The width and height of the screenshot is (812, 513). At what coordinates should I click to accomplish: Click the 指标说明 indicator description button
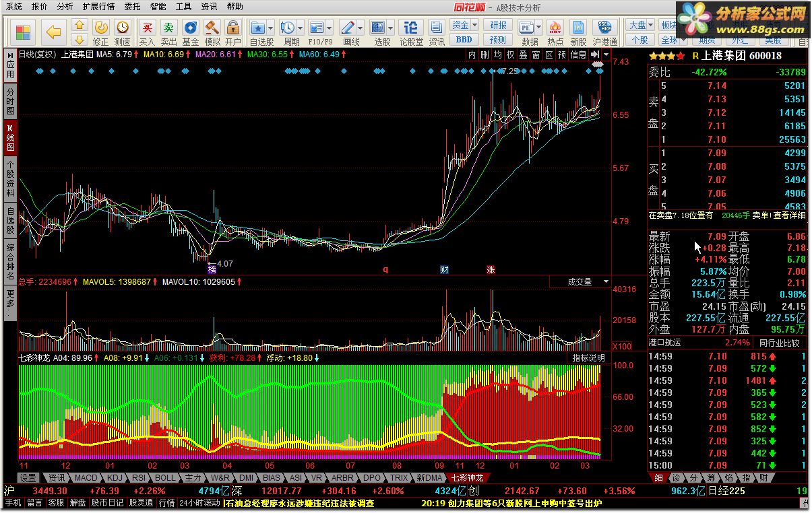pyautogui.click(x=589, y=357)
